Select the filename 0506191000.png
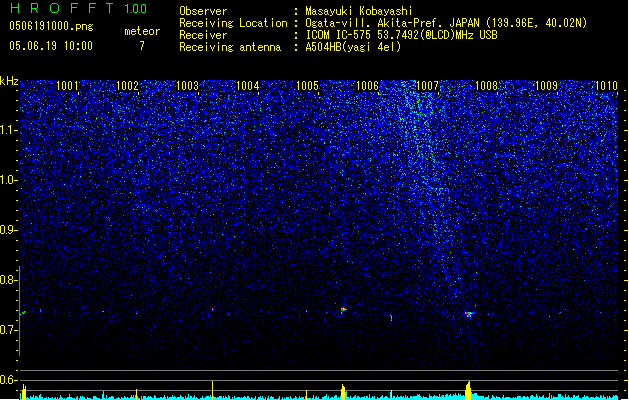Viewport: 629px width, 400px height. click(51, 26)
